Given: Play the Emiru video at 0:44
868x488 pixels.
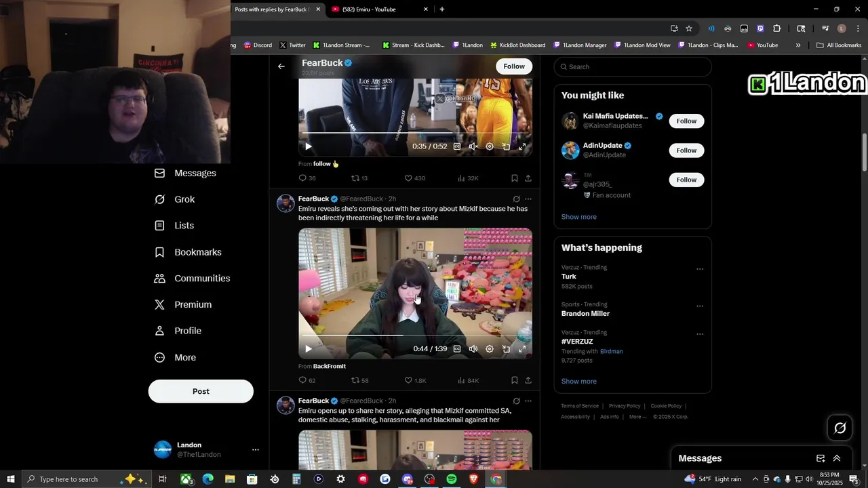Looking at the screenshot, I should point(309,349).
